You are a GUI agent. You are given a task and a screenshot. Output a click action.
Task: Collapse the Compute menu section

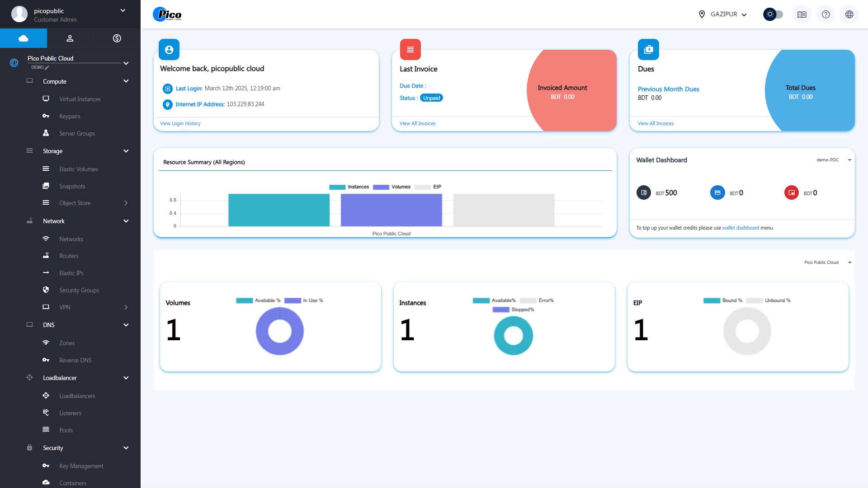pos(126,81)
